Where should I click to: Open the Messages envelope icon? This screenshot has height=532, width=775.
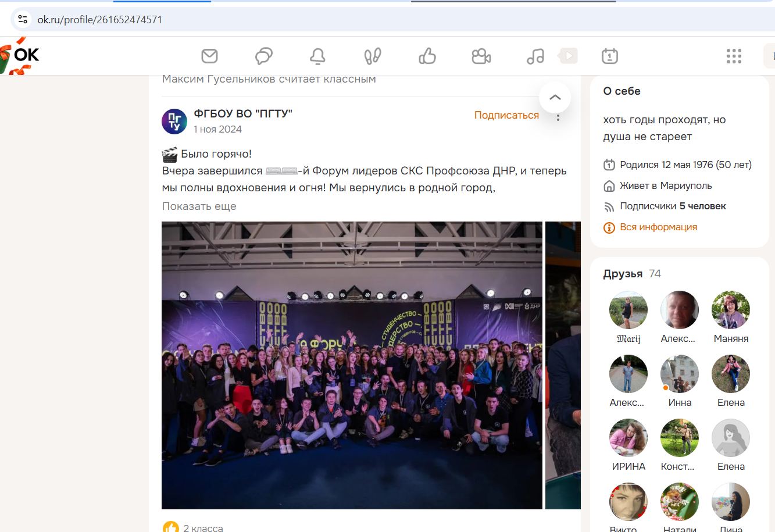tap(209, 56)
